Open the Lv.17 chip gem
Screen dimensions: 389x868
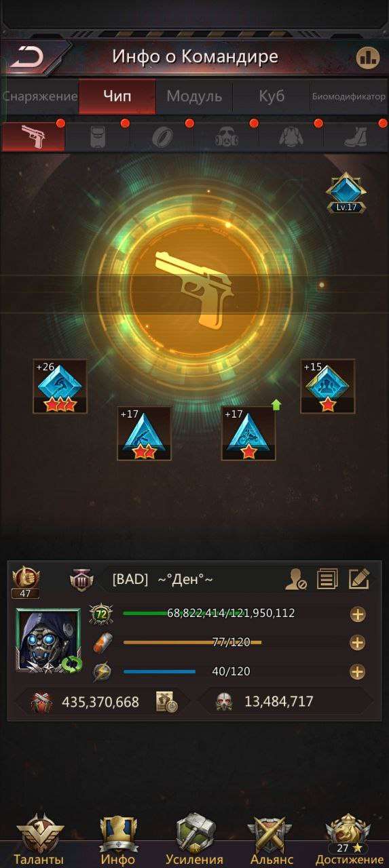346,193
